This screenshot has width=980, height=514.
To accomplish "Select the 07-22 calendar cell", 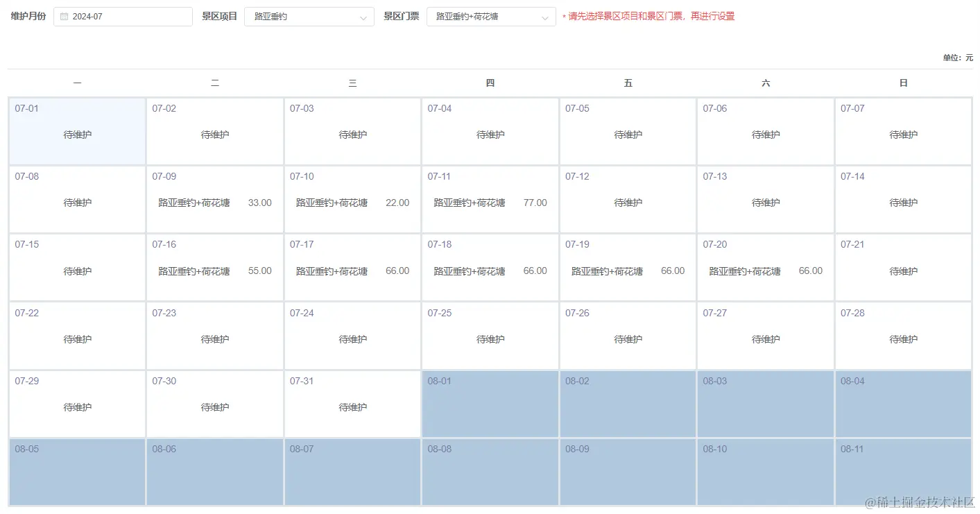I will point(76,335).
